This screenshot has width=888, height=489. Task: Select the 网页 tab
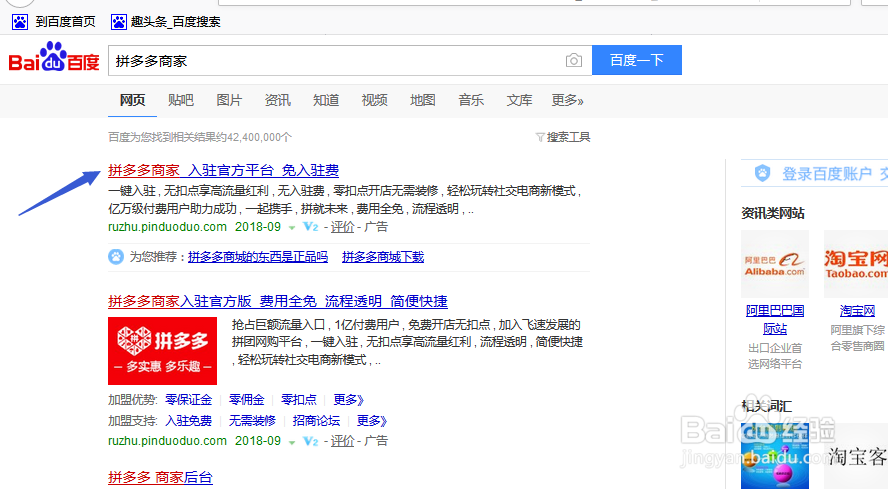point(133,100)
